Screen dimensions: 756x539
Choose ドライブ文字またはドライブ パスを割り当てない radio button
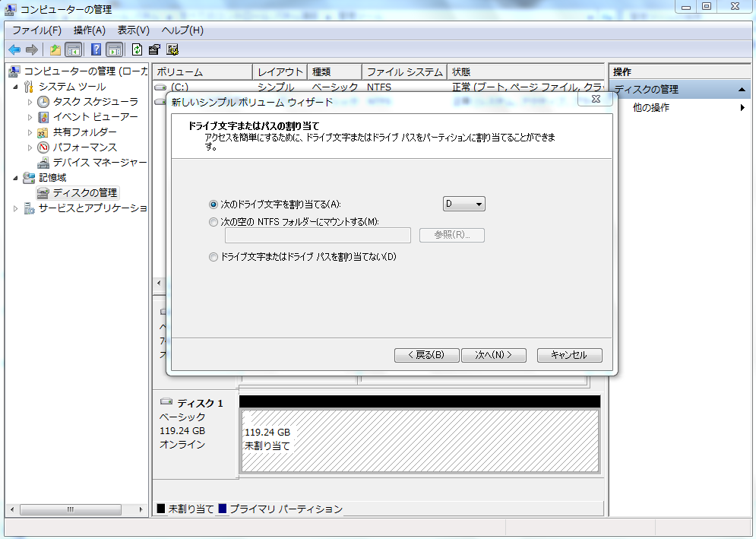click(213, 257)
